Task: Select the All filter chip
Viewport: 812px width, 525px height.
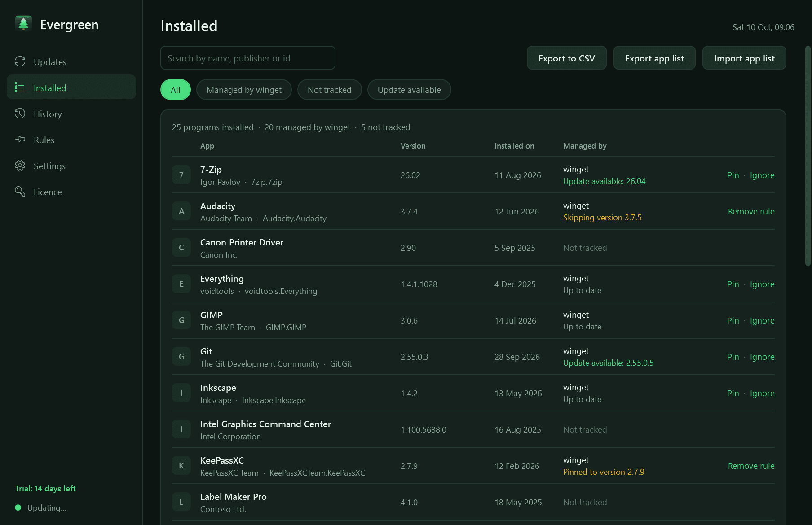Action: (x=176, y=90)
